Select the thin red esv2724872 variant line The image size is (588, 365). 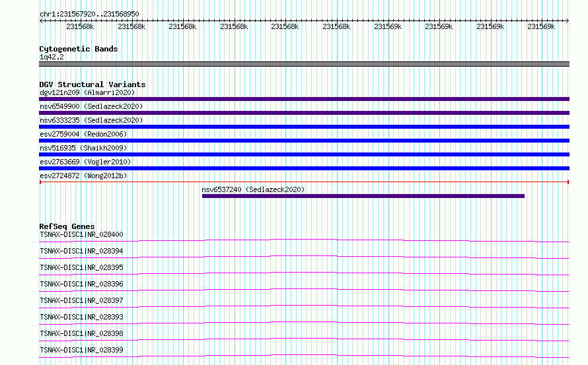[304, 182]
